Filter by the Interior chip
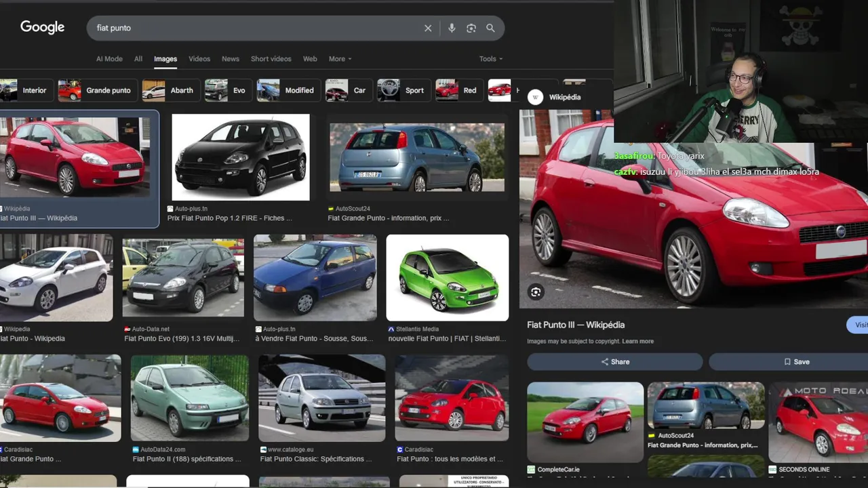 point(26,90)
